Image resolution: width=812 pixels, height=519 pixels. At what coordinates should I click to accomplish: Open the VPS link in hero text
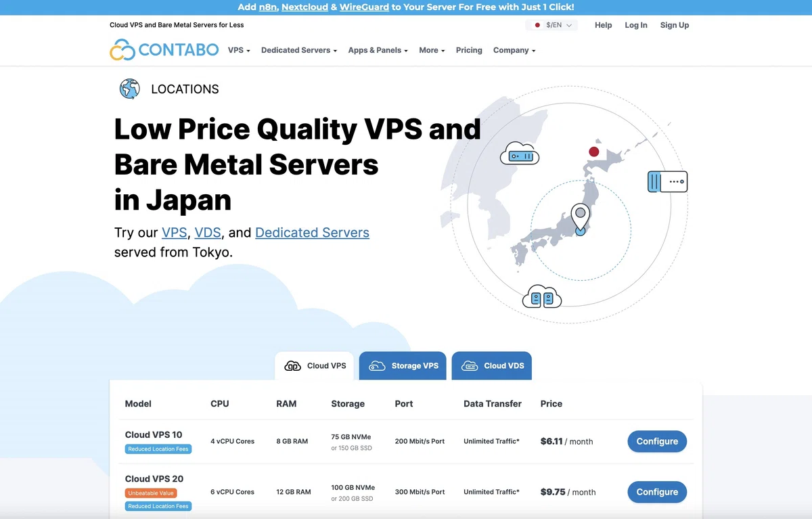click(174, 233)
